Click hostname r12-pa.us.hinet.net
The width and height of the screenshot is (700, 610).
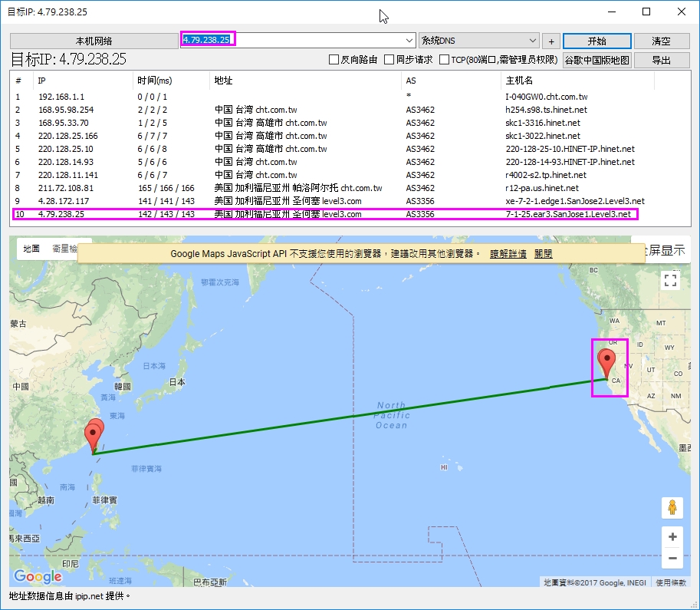click(x=542, y=188)
